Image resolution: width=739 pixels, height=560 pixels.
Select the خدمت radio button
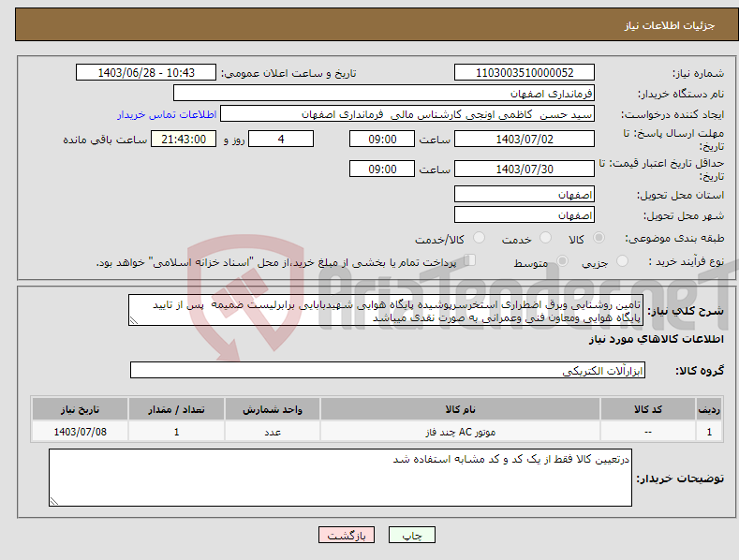[x=545, y=238]
